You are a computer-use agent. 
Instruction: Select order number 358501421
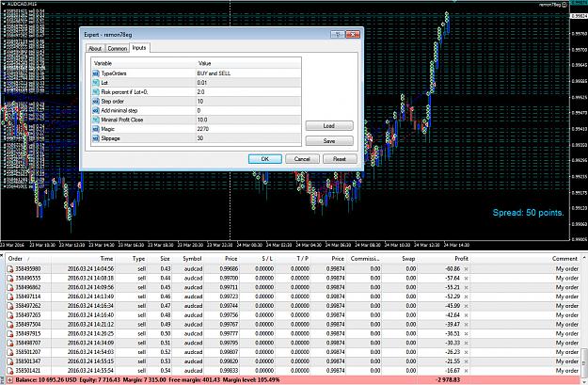28,371
